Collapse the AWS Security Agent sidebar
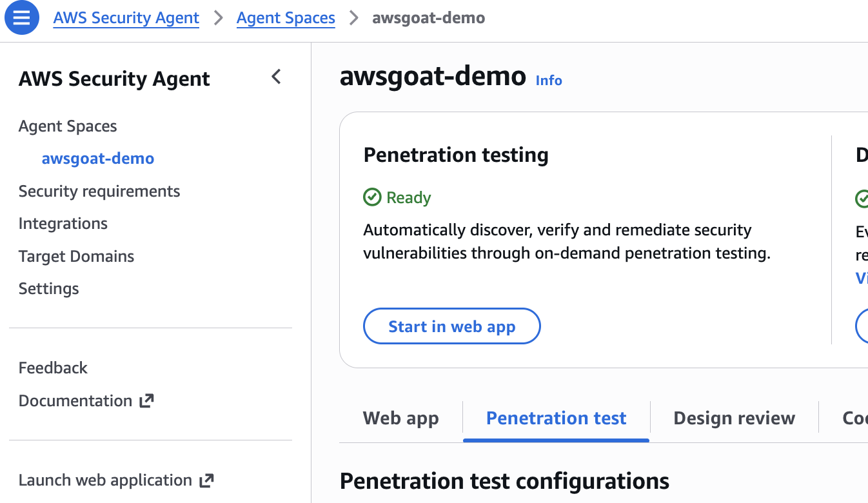Screen dimensions: 868x503 coord(276,77)
